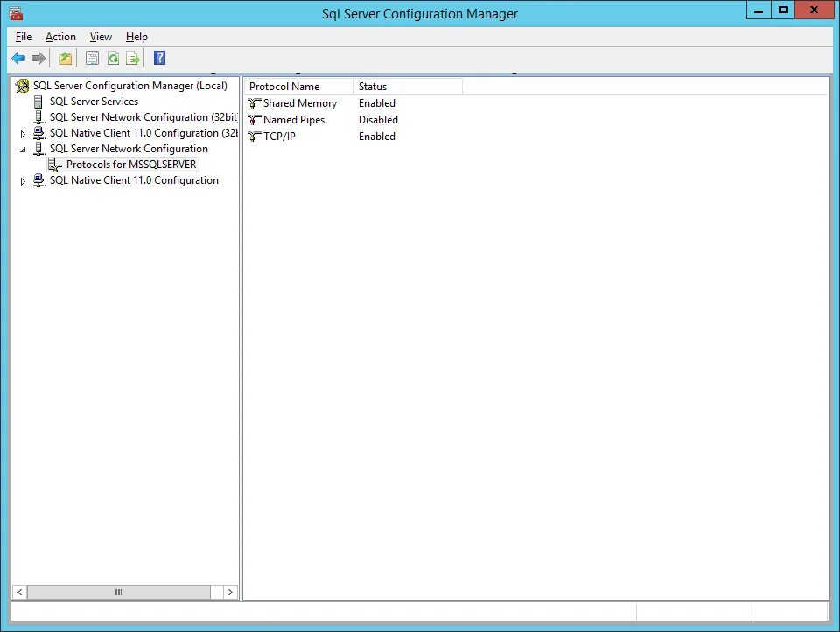This screenshot has height=632, width=840.
Task: Click the Forward arrow toolbar icon
Action: click(38, 58)
